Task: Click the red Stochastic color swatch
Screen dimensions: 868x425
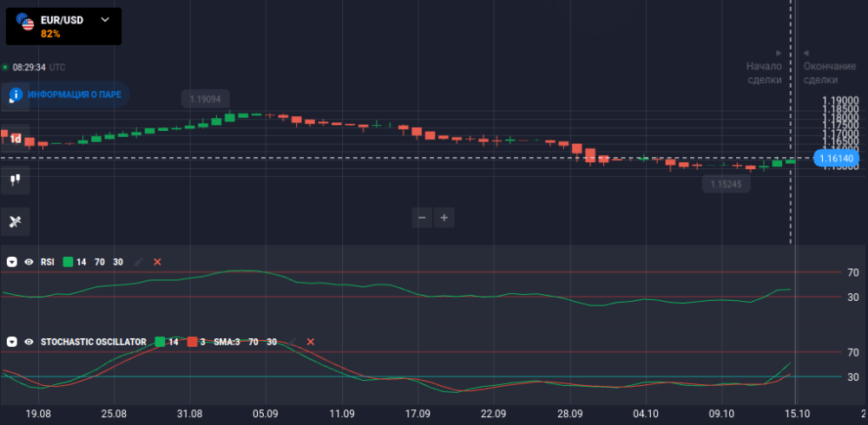Action: (193, 343)
